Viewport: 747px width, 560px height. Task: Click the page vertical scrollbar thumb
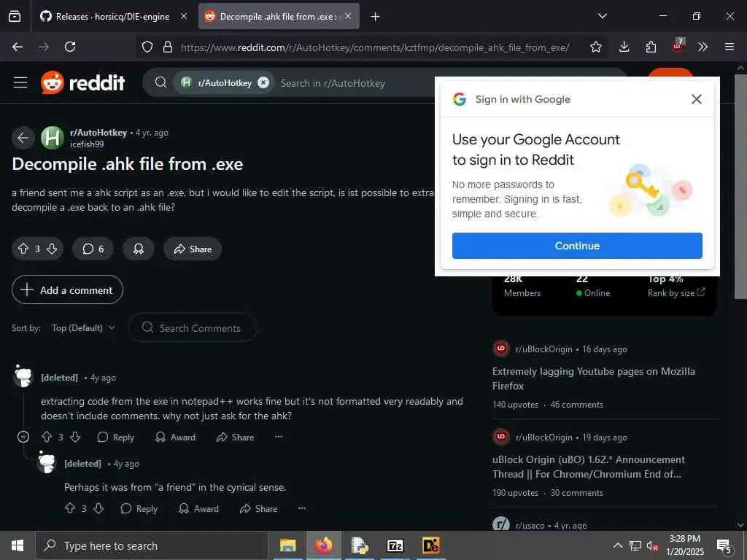click(740, 187)
